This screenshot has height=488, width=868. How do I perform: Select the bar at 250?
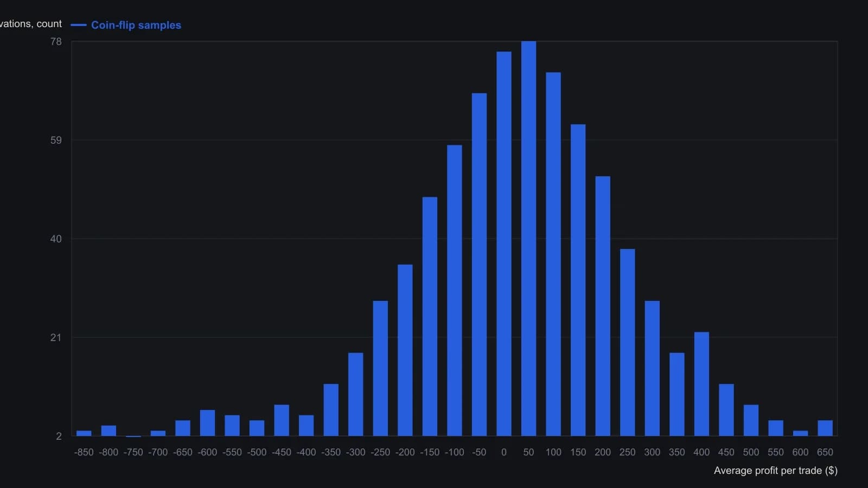627,343
